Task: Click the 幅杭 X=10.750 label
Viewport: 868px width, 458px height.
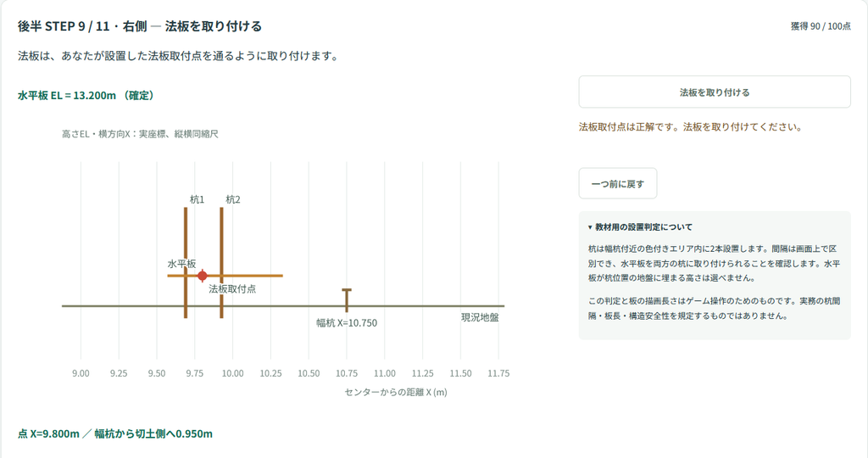Action: point(347,323)
